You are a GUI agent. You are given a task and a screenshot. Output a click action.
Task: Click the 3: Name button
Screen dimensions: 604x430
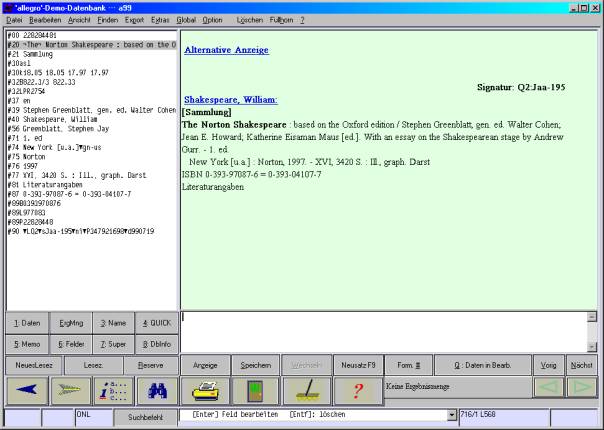(113, 323)
